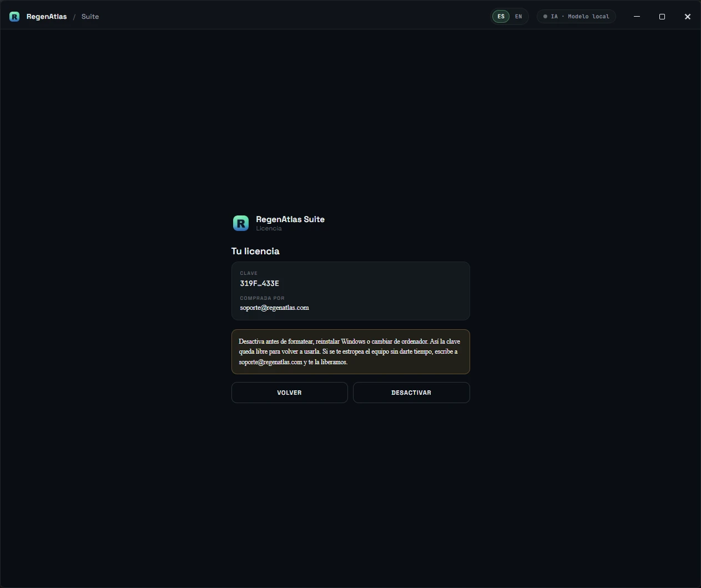This screenshot has height=588, width=701.
Task: Switch language to EN
Action: click(518, 17)
